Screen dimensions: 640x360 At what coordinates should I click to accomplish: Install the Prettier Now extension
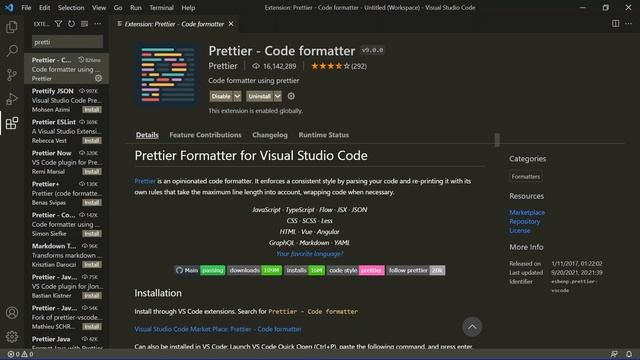pos(92,171)
